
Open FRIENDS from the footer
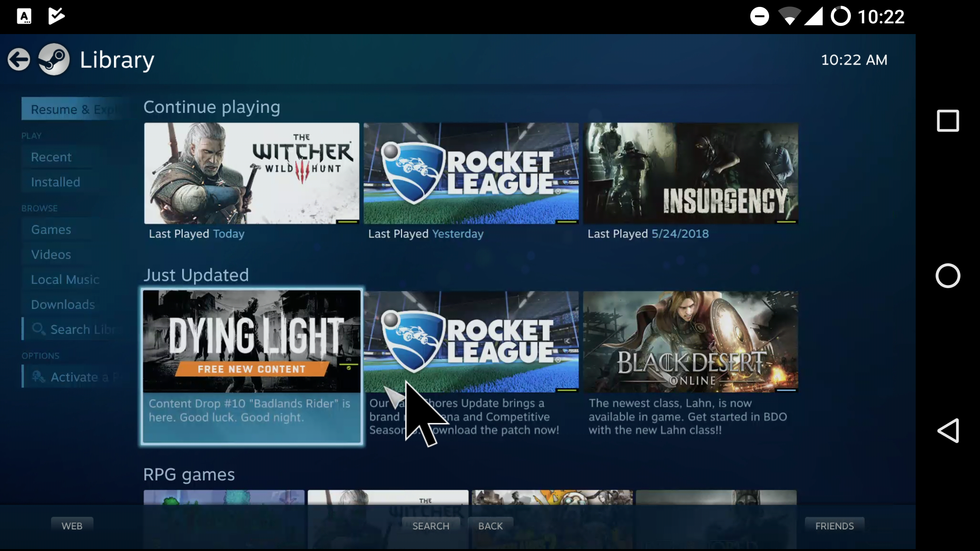(835, 526)
